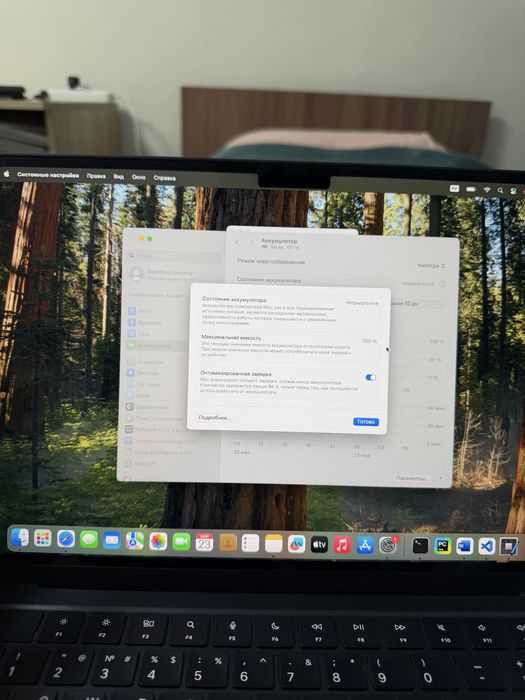Open Maps from the Dock
The height and width of the screenshot is (700, 525).
pos(135,541)
